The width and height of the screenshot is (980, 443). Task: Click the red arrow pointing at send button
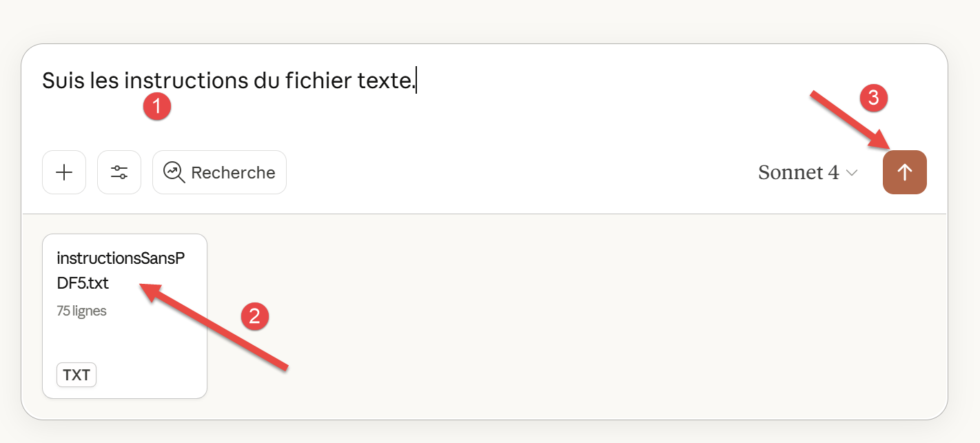(x=849, y=120)
